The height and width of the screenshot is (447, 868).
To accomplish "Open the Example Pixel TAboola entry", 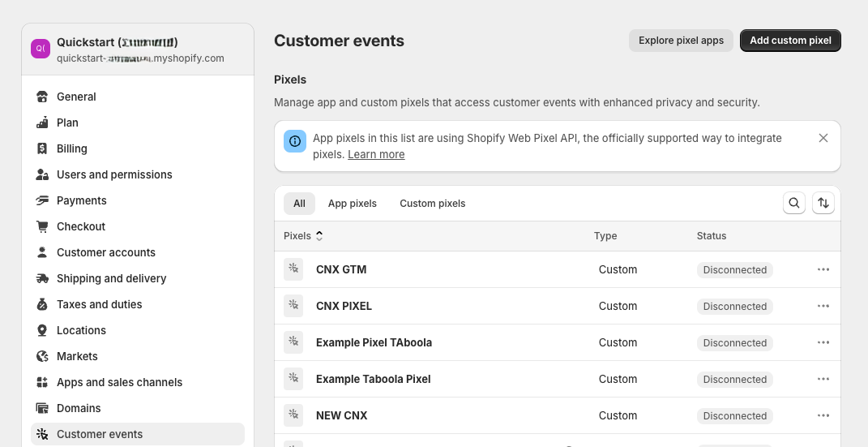I will pyautogui.click(x=374, y=343).
